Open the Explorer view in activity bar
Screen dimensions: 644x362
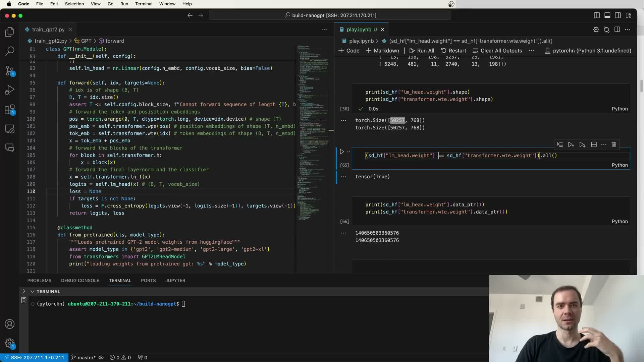[x=10, y=32]
